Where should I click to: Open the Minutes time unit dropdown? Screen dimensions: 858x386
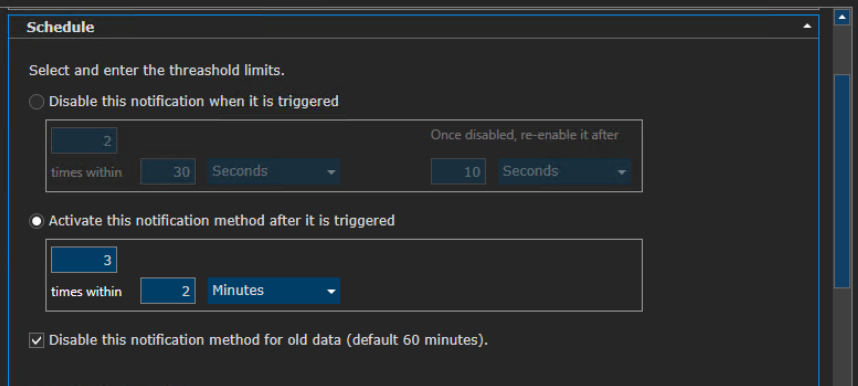point(274,290)
